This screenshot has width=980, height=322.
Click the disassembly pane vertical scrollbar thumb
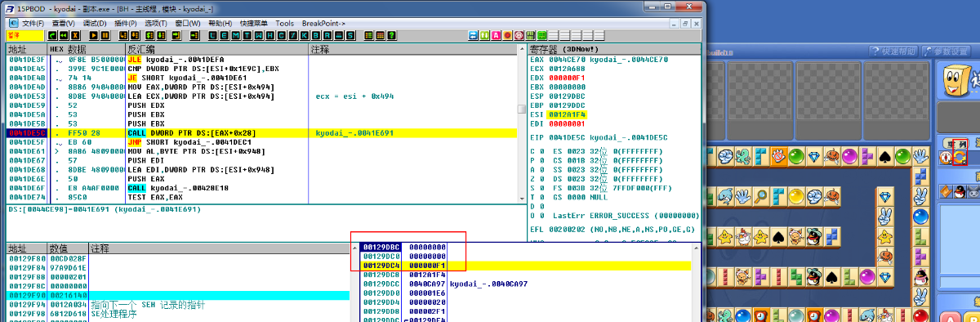523,109
